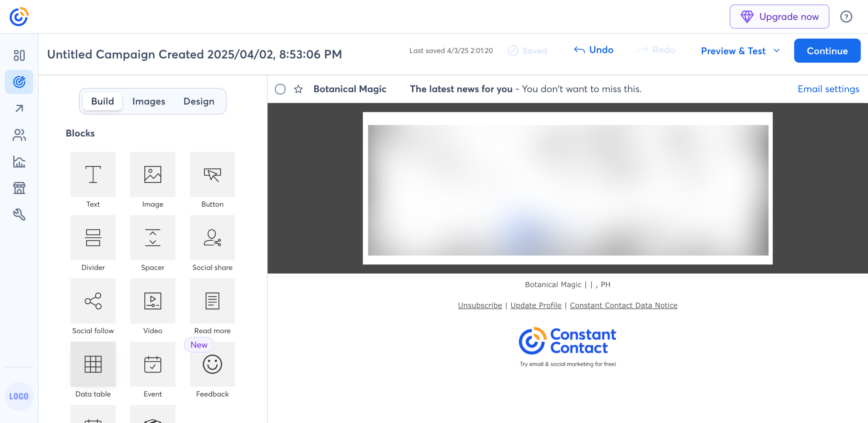
Task: Open the Reporting chart sidebar icon
Action: pos(19,162)
